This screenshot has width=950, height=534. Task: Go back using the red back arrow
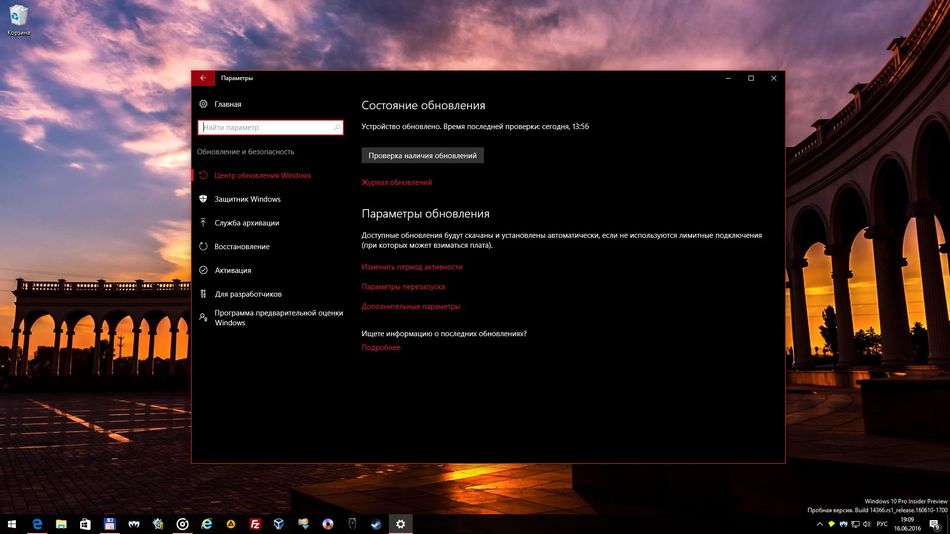[203, 78]
